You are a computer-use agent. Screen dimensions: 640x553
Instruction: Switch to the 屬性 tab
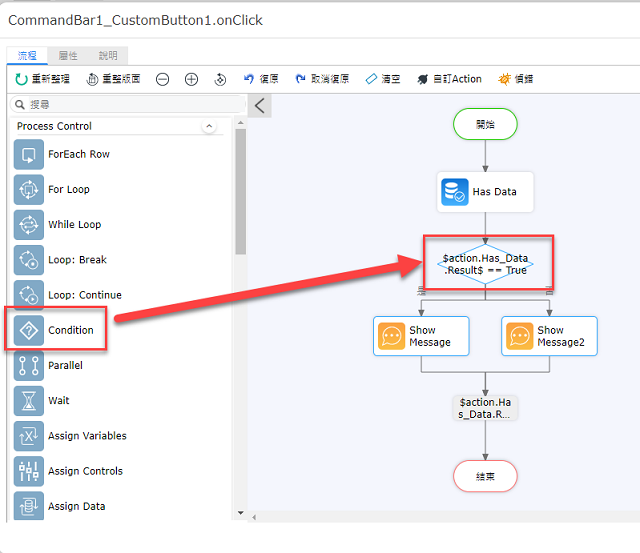coord(68,56)
